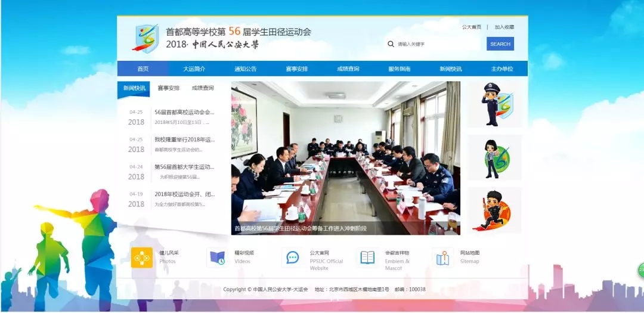This screenshot has height=313, width=644.
Task: Open the 04-25 news item 56届首都高校运动会
Action: [184, 112]
